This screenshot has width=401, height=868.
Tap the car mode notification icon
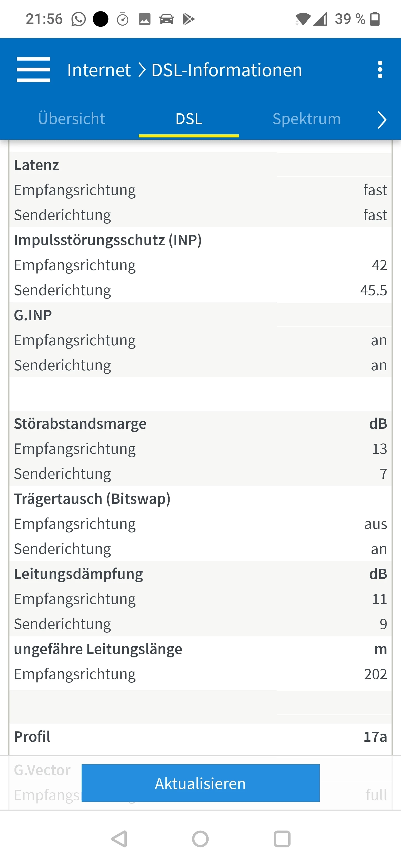(x=167, y=19)
